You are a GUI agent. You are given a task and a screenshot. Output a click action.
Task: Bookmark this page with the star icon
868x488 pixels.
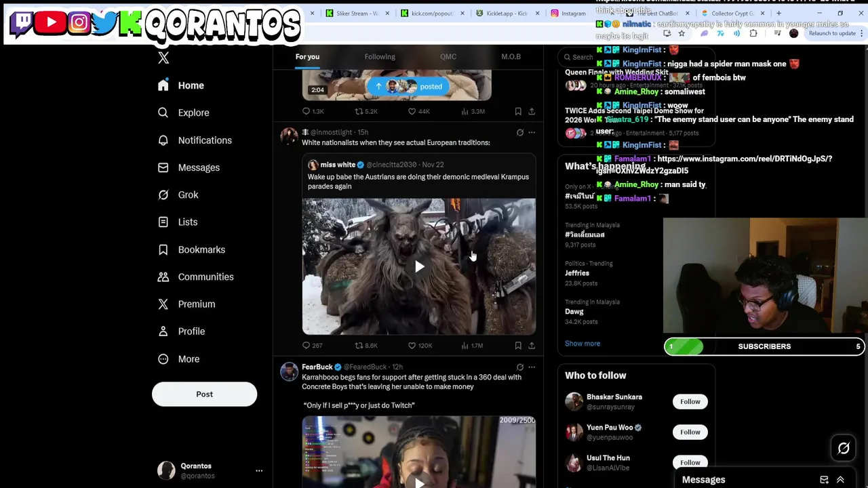coord(682,33)
